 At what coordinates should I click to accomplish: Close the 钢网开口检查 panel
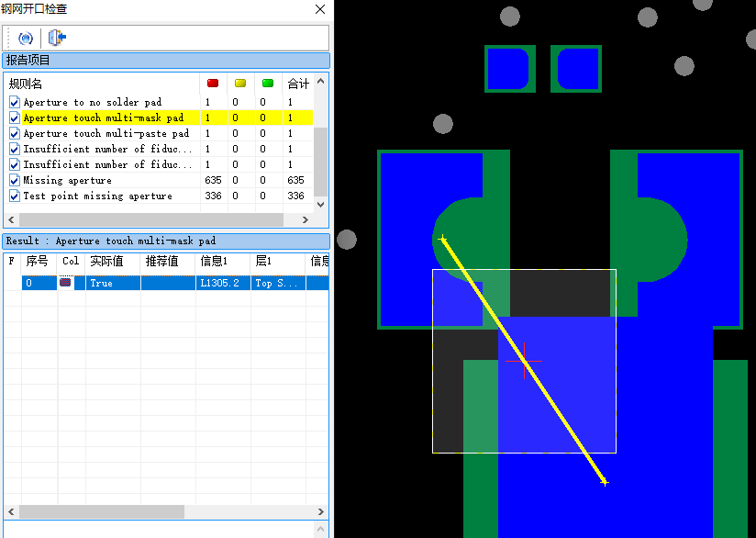pyautogui.click(x=320, y=9)
